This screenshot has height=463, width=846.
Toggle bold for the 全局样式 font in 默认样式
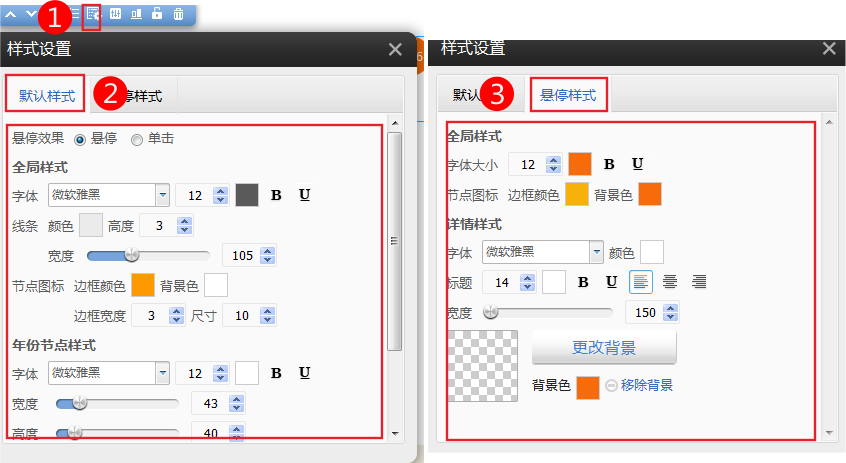(276, 195)
